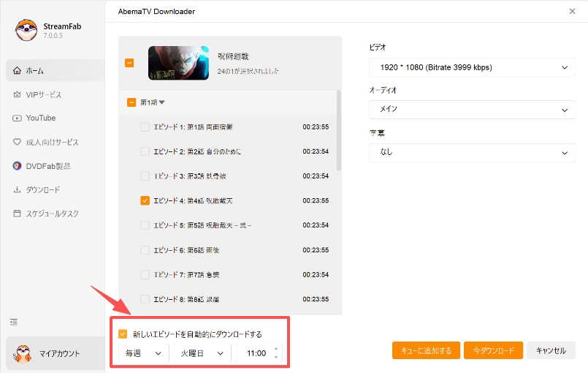The width and height of the screenshot is (588, 373).
Task: Check the エピソード 8 checkbox
Action: (145, 299)
